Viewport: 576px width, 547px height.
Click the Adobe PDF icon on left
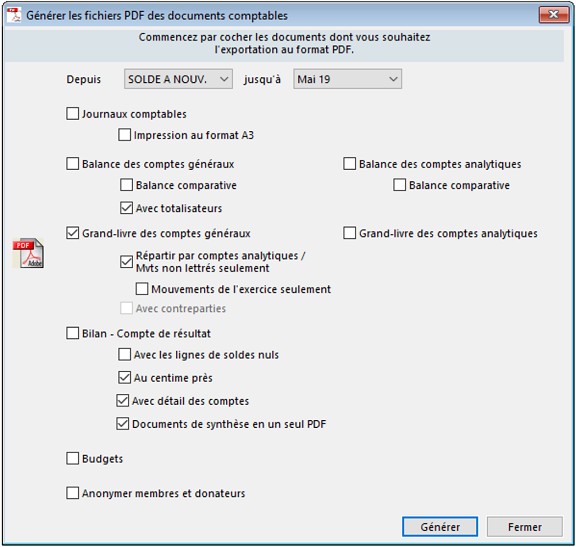[x=28, y=253]
